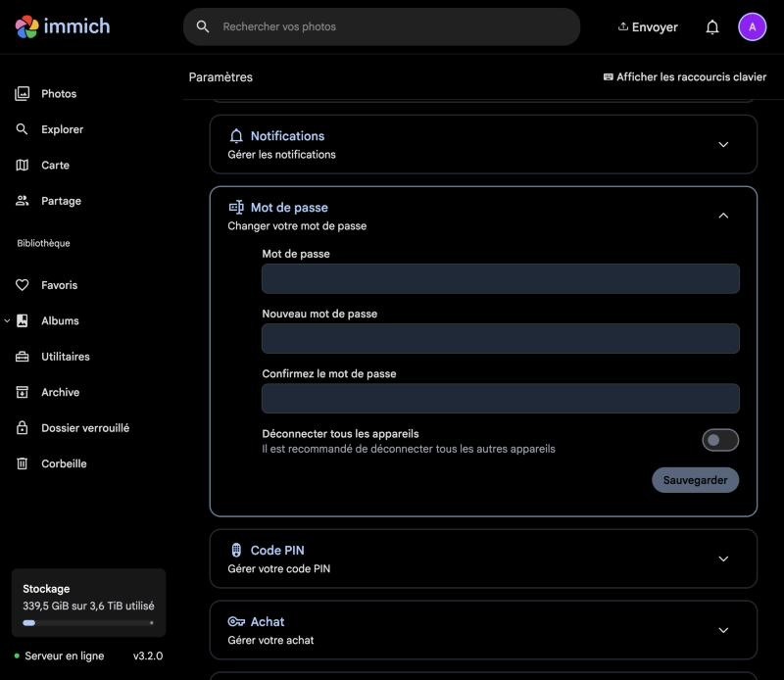This screenshot has width=784, height=680.
Task: Click the Utilitaires toolbox icon
Action: coord(22,357)
